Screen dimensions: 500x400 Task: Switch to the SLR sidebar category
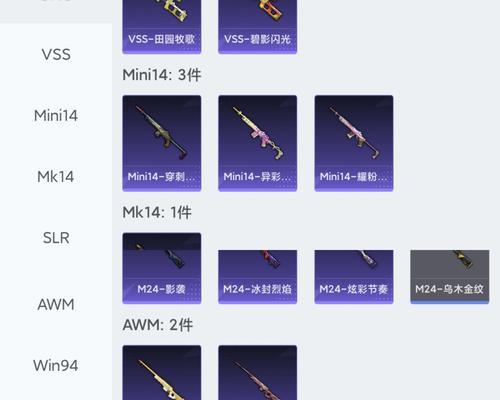(x=56, y=238)
